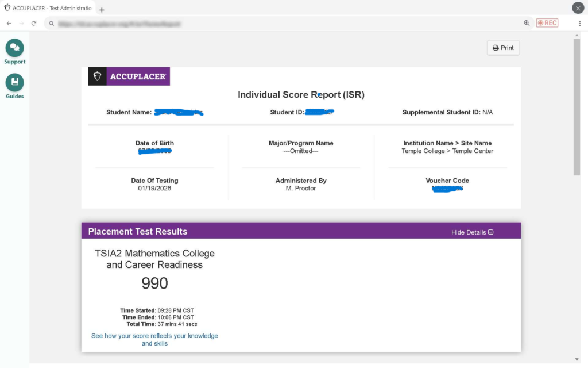Viewport: 588px width, 368px height.
Task: Click the scrollbar up arrow
Action: tap(577, 35)
